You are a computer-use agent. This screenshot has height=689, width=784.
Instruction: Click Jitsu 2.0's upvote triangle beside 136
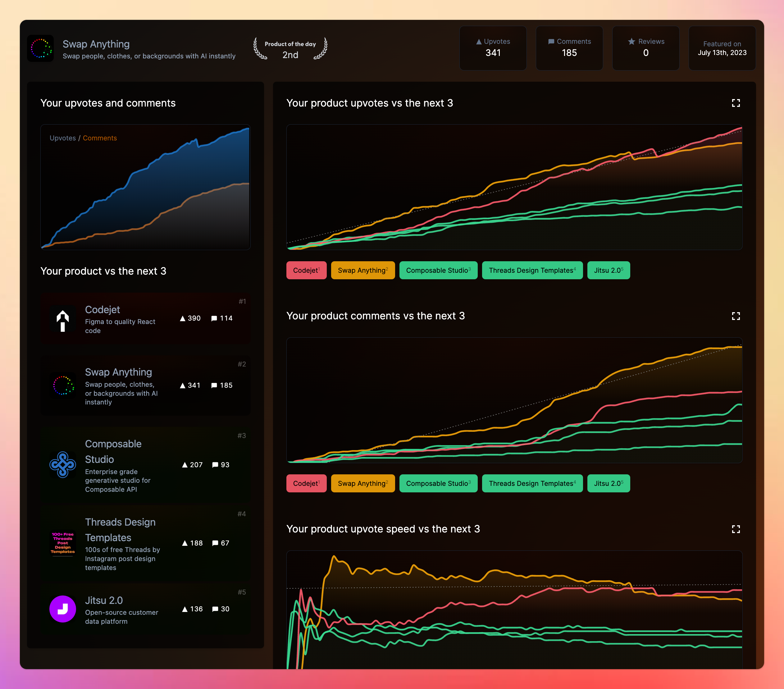tap(185, 609)
